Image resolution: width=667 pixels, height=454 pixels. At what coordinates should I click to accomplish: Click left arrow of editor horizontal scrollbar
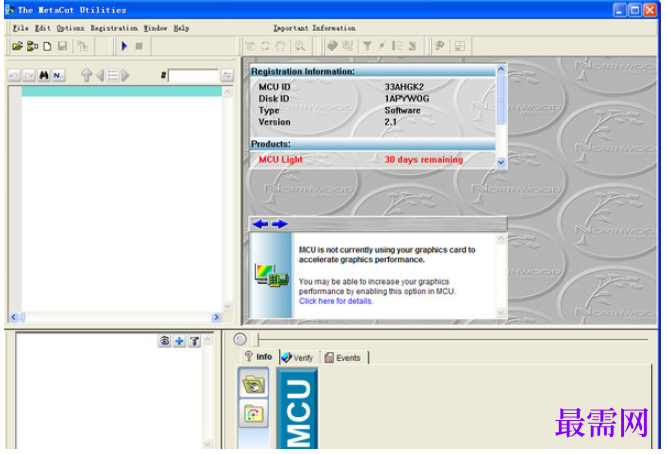pyautogui.click(x=14, y=317)
